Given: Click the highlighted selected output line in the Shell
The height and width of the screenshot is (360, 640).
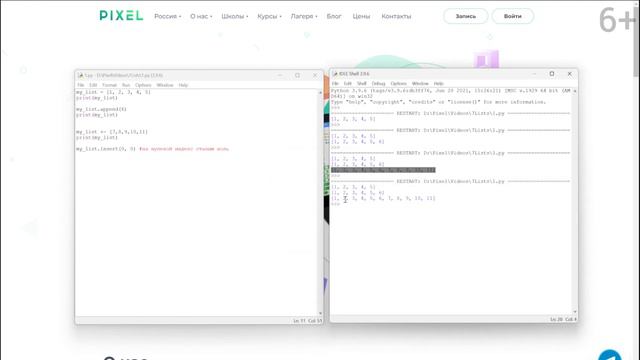Looking at the screenshot, I should 383,170.
